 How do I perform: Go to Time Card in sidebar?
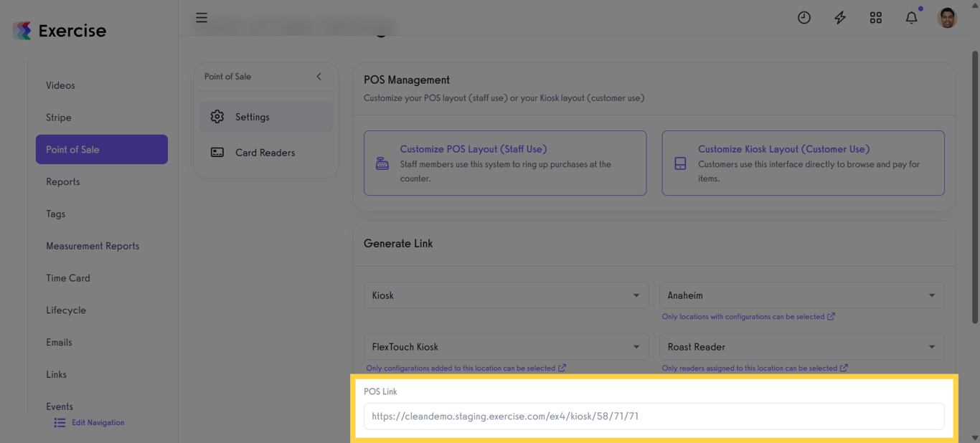[x=68, y=278]
